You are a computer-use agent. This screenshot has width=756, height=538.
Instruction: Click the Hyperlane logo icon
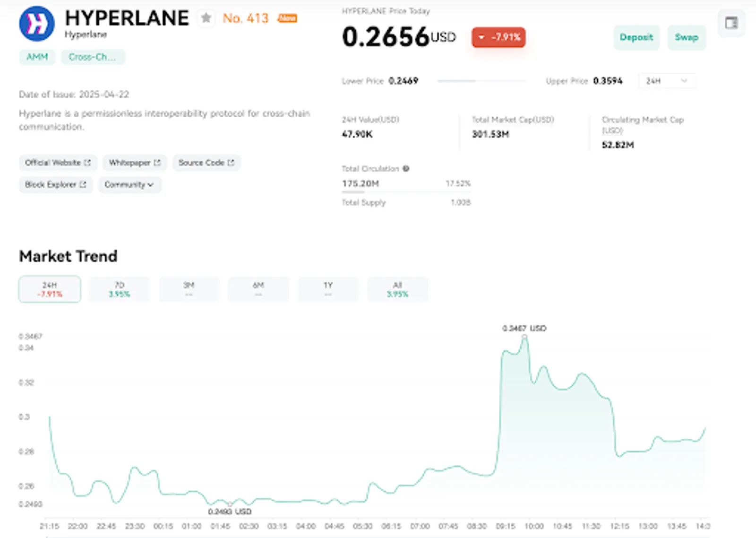point(37,24)
